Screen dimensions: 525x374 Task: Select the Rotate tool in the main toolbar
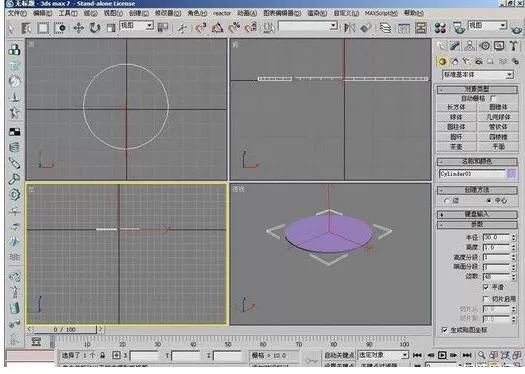pyautogui.click(x=95, y=28)
